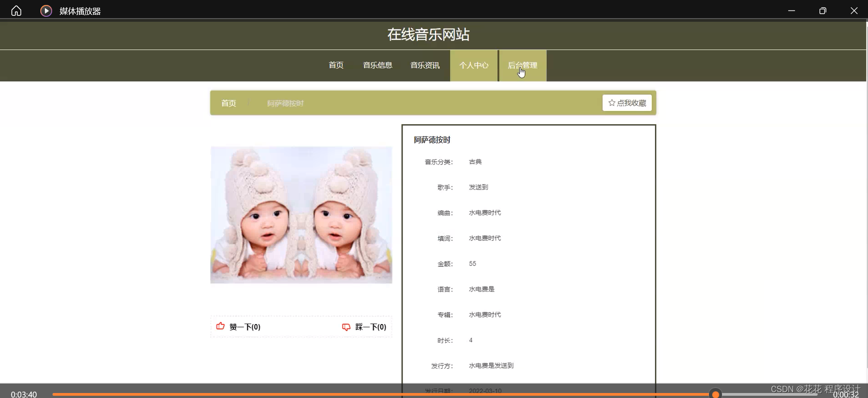Click the video progress slider handle
868x398 pixels.
pyautogui.click(x=715, y=394)
